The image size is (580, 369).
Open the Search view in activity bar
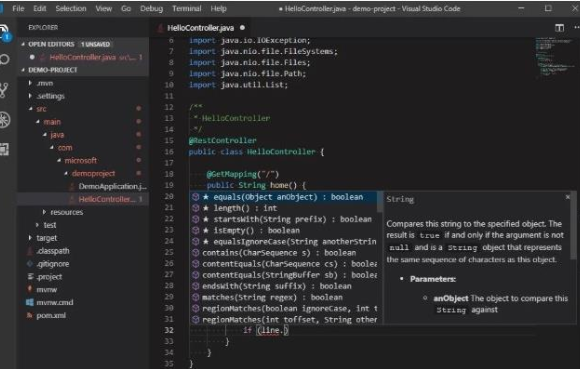(x=4, y=59)
